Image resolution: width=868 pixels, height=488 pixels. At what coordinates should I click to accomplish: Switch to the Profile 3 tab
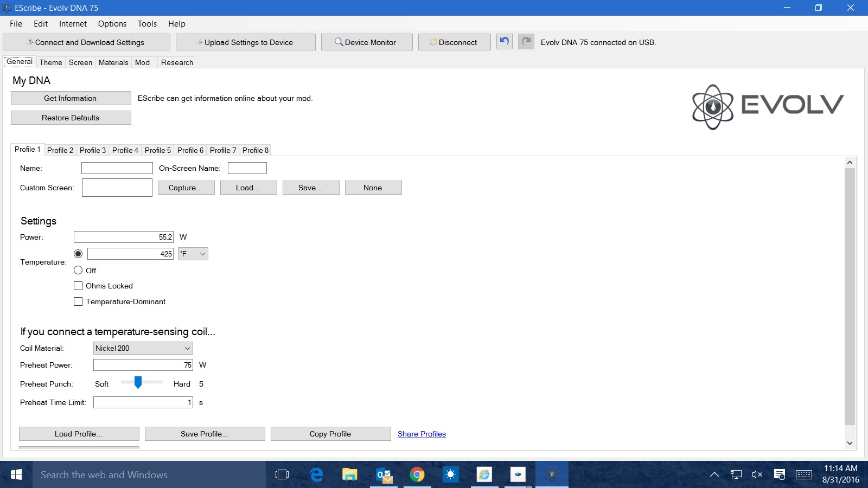[x=92, y=150]
